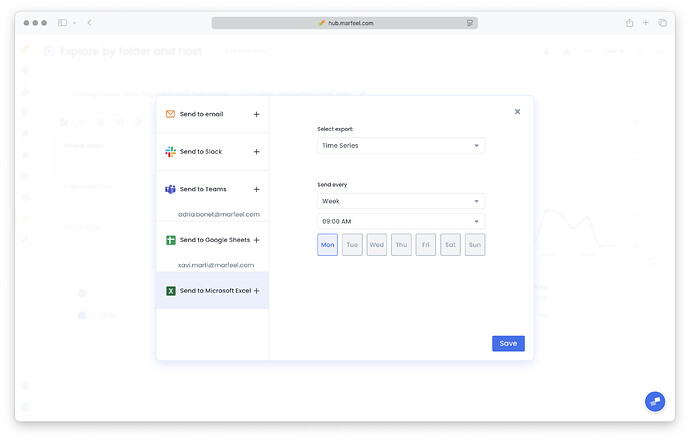The width and height of the screenshot is (690, 439).
Task: Click the Google Sheets logo icon
Action: tap(170, 240)
